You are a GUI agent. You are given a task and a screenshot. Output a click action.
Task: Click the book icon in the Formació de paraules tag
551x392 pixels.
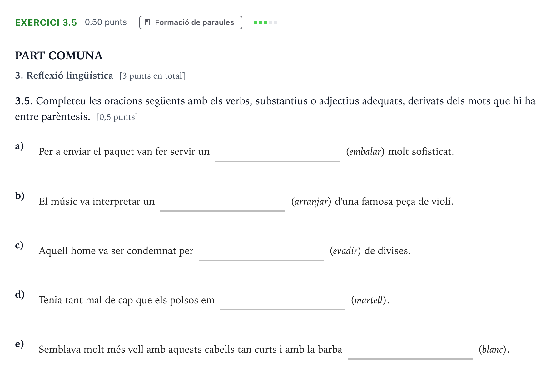pos(148,22)
